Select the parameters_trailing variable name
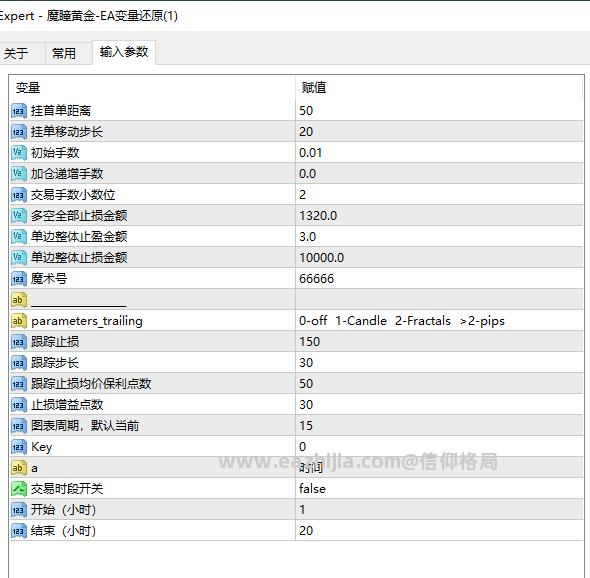The height and width of the screenshot is (578, 590). pos(87,321)
